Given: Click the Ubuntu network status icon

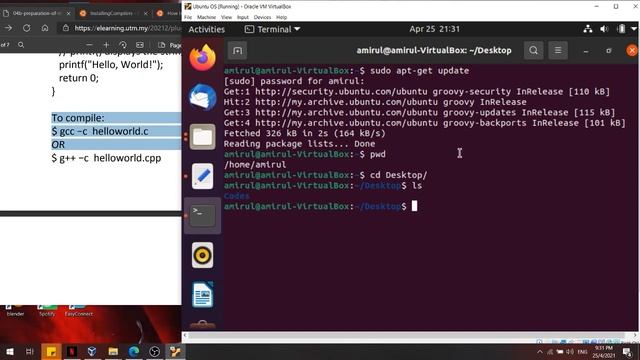Looking at the screenshot, I should point(588,29).
